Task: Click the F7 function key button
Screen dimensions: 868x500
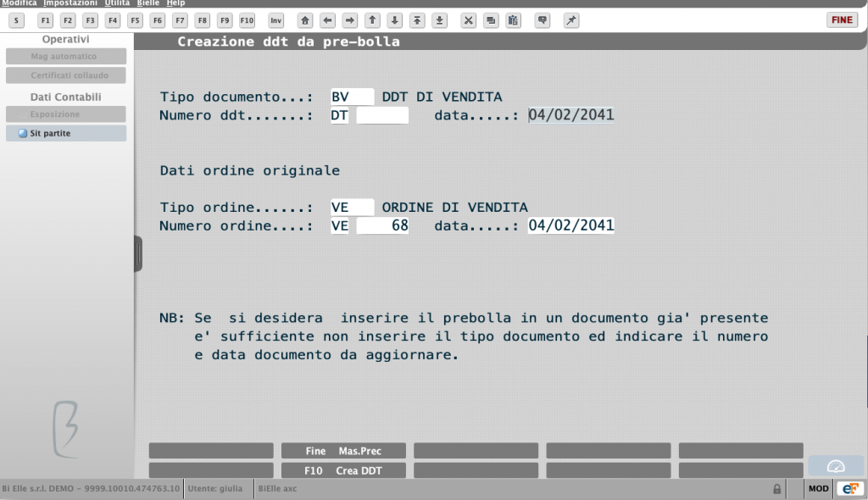Action: (x=180, y=20)
